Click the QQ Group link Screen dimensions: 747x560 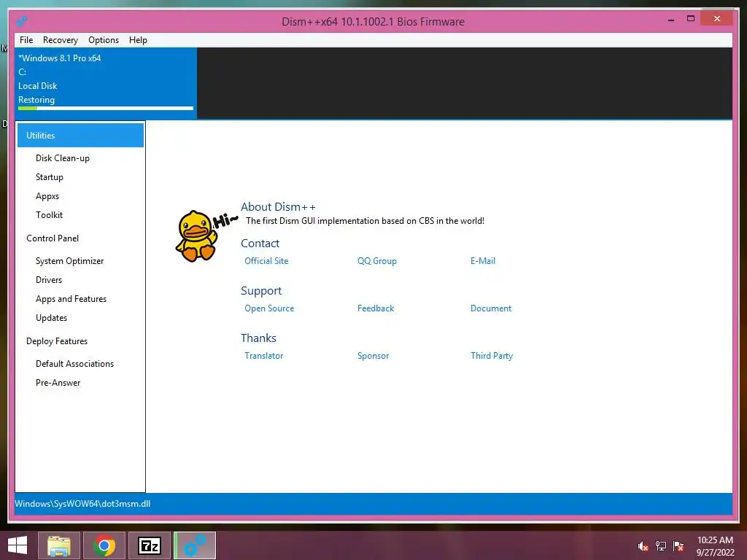click(377, 261)
